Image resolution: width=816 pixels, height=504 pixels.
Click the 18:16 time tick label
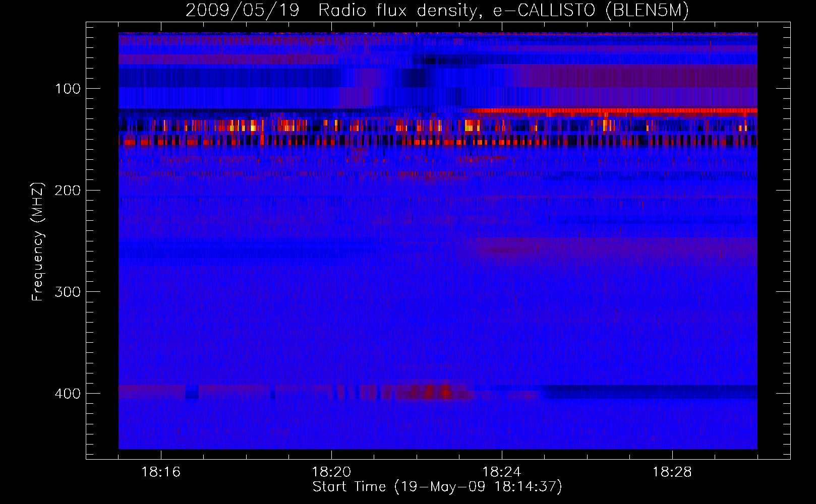[161, 472]
